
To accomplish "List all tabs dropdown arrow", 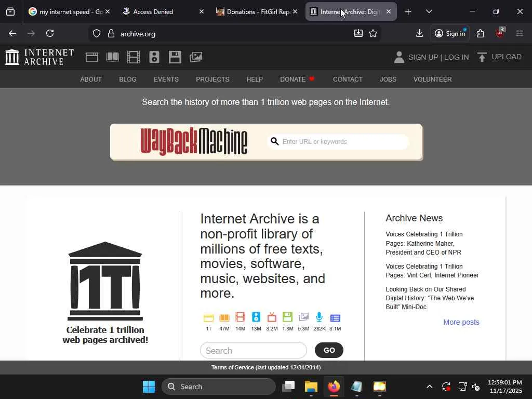I will coord(429,11).
